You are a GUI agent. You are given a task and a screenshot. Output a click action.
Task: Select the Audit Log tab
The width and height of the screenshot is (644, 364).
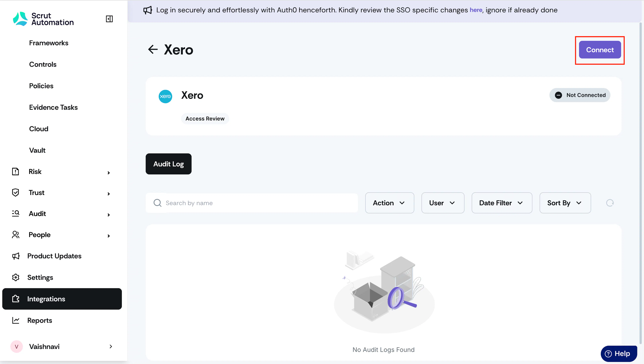pos(168,164)
